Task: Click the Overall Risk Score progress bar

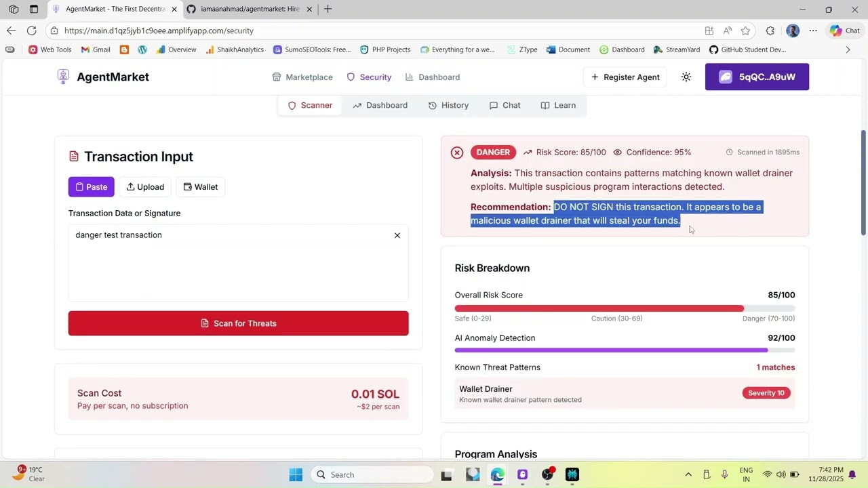Action: coord(625,308)
